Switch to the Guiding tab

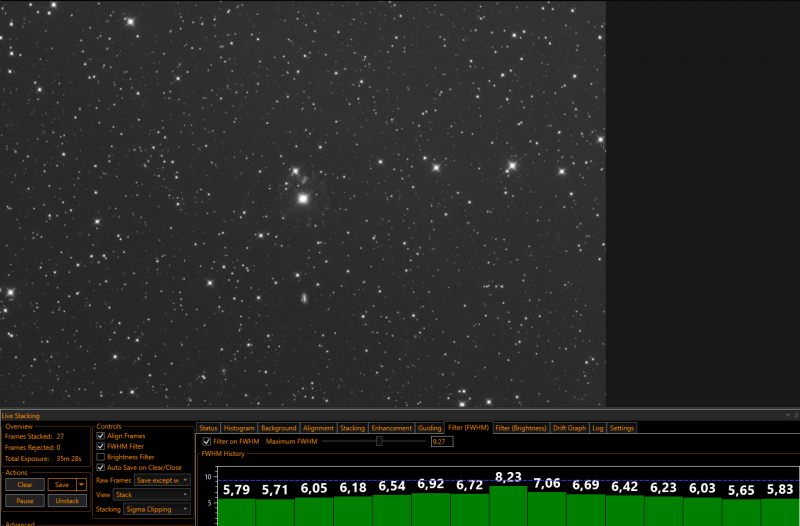tap(430, 428)
